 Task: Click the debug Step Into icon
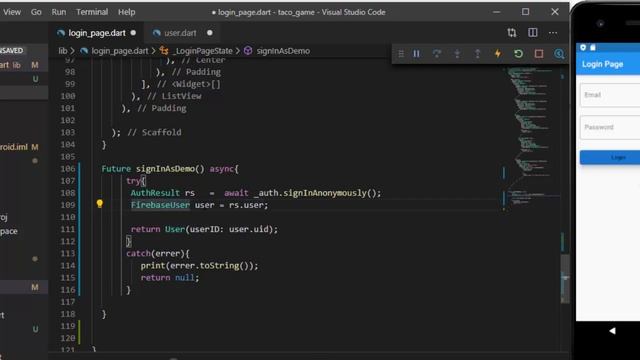(x=457, y=53)
